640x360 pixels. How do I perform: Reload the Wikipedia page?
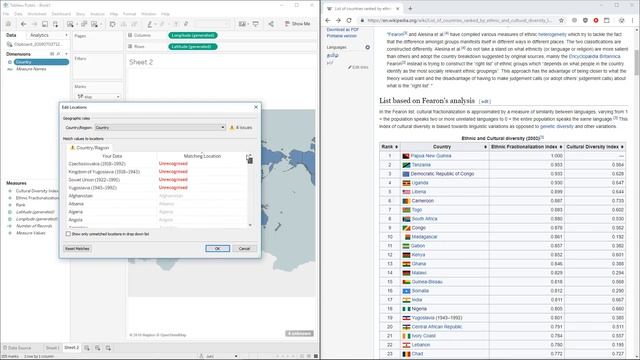tap(349, 20)
